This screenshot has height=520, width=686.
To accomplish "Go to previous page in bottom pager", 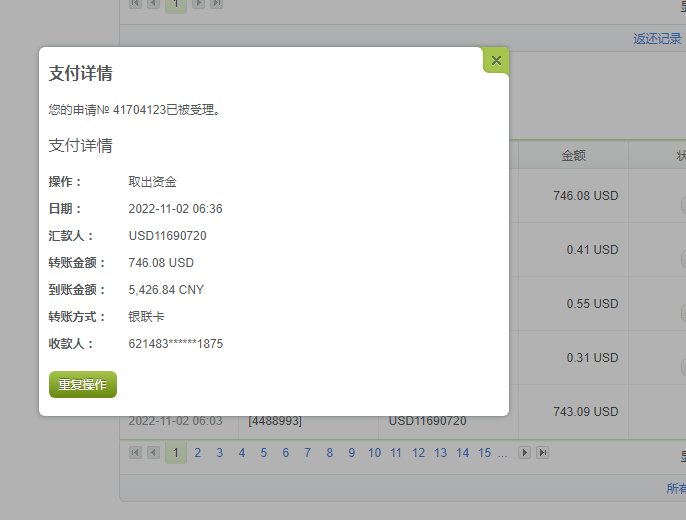I will [x=153, y=452].
